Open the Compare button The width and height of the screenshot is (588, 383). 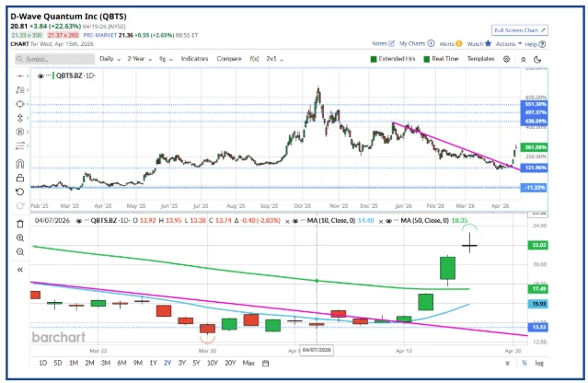point(229,59)
